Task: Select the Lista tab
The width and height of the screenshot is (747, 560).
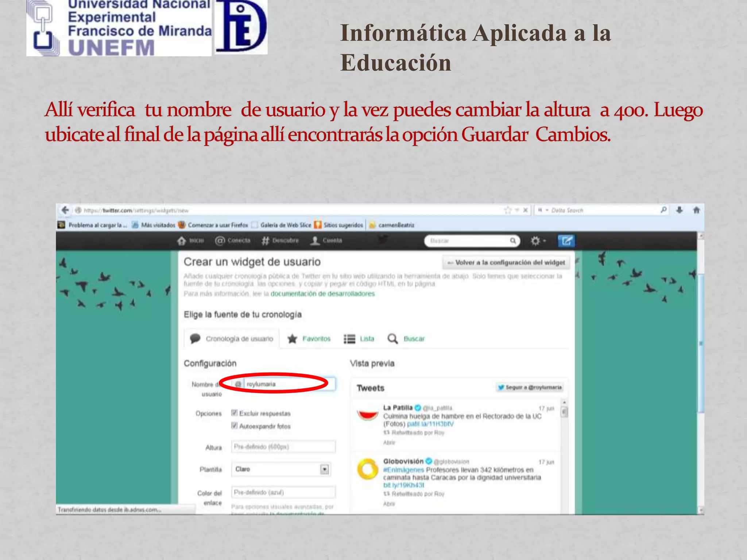Action: (x=359, y=339)
